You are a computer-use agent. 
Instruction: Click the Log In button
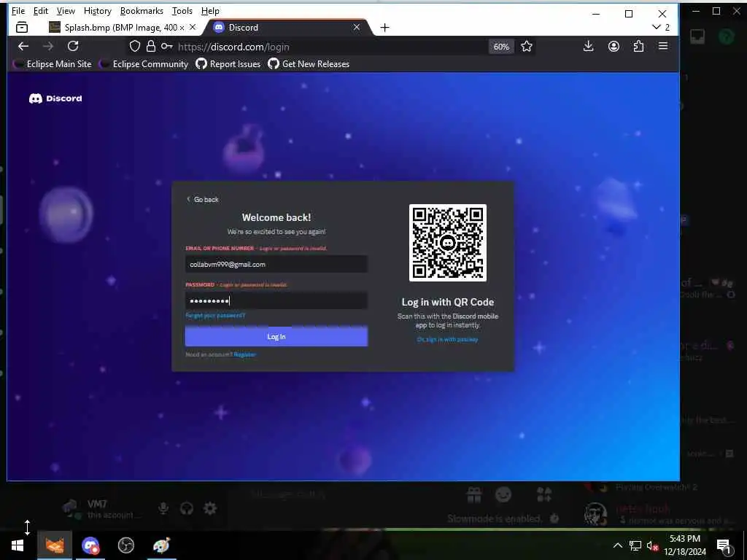(276, 336)
